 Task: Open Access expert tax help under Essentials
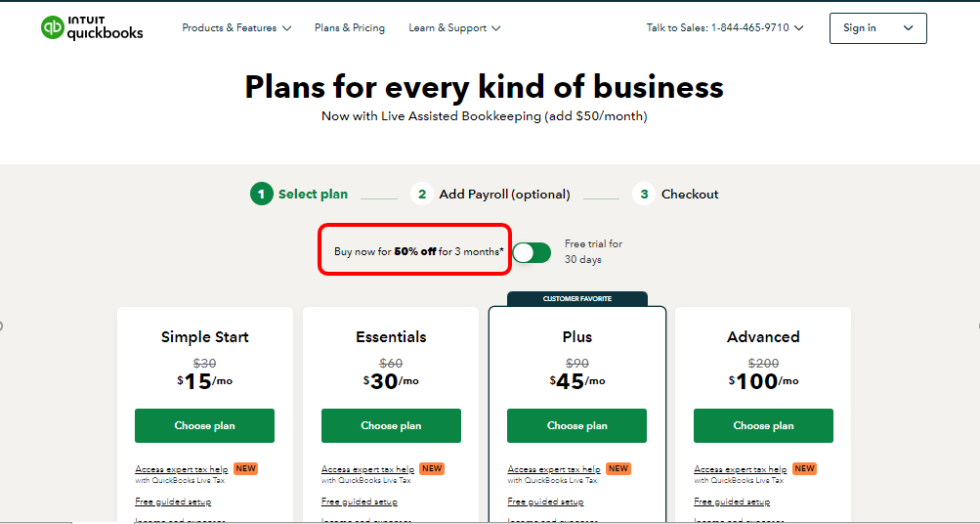point(367,469)
